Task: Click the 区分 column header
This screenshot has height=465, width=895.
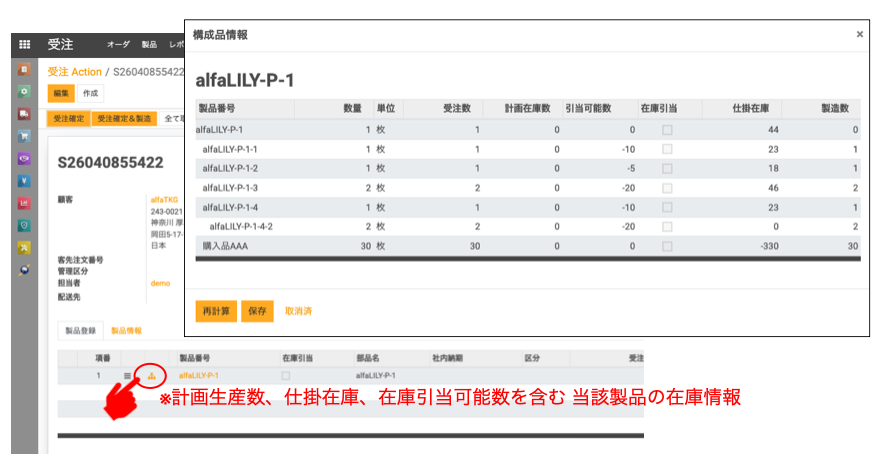Action: [x=532, y=358]
